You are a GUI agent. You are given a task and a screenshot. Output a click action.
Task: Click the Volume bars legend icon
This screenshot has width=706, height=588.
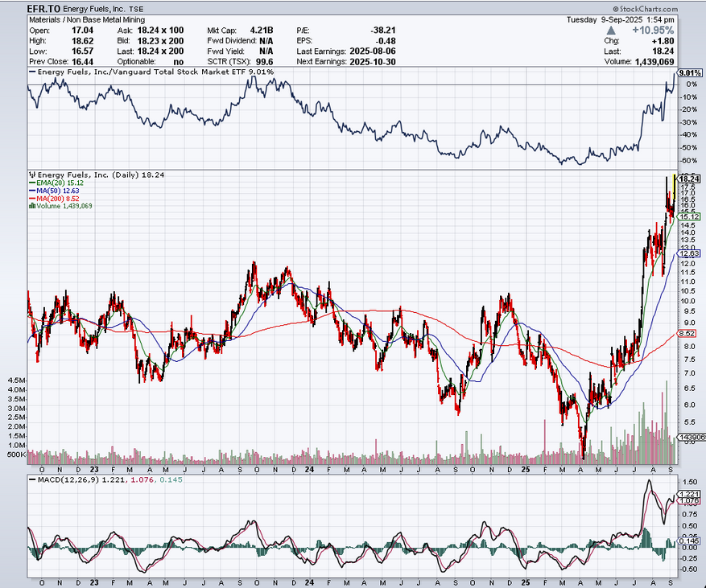[x=31, y=207]
